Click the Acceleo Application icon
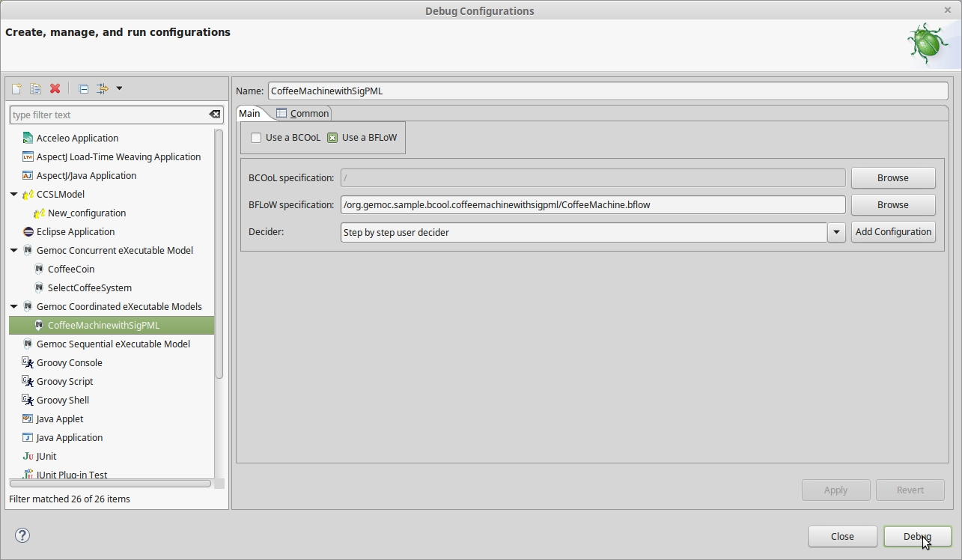Image resolution: width=962 pixels, height=560 pixels. point(27,138)
